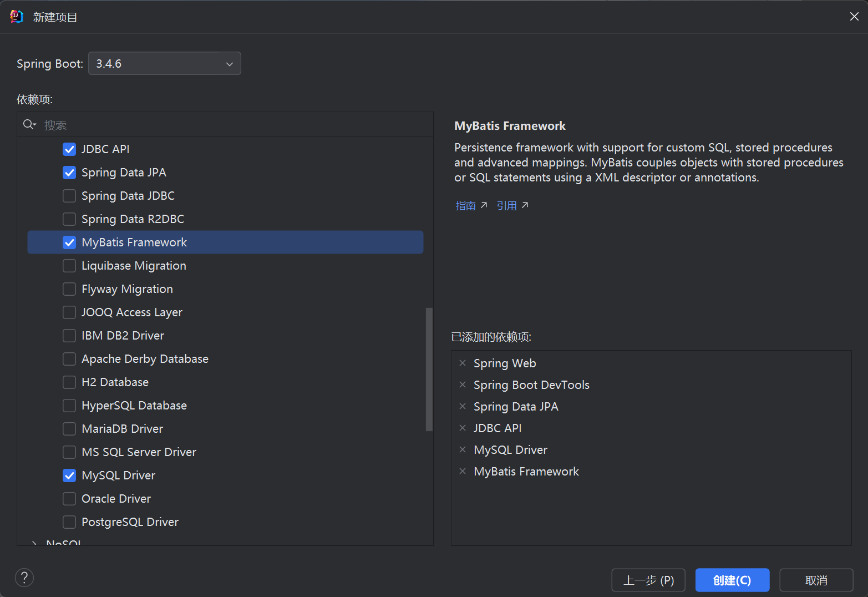868x597 pixels.
Task: Uncheck the JDBC API checkbox
Action: point(69,149)
